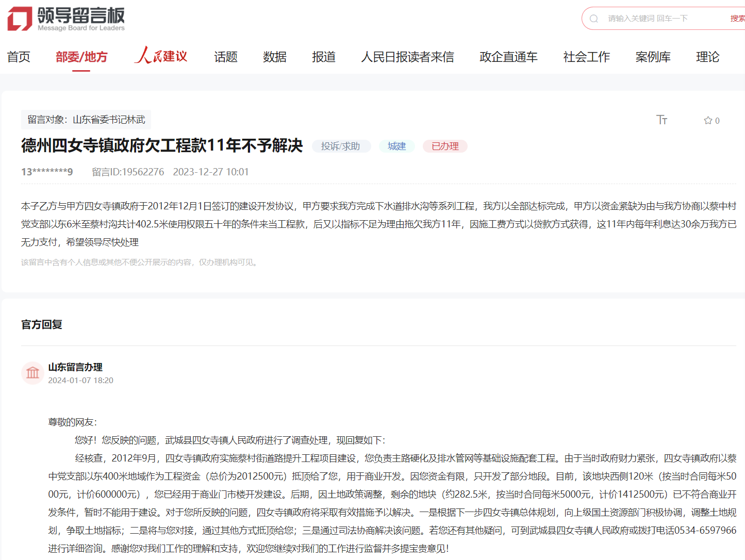Navigate to 政企直通车
Viewport: 745px width, 560px height.
point(508,57)
